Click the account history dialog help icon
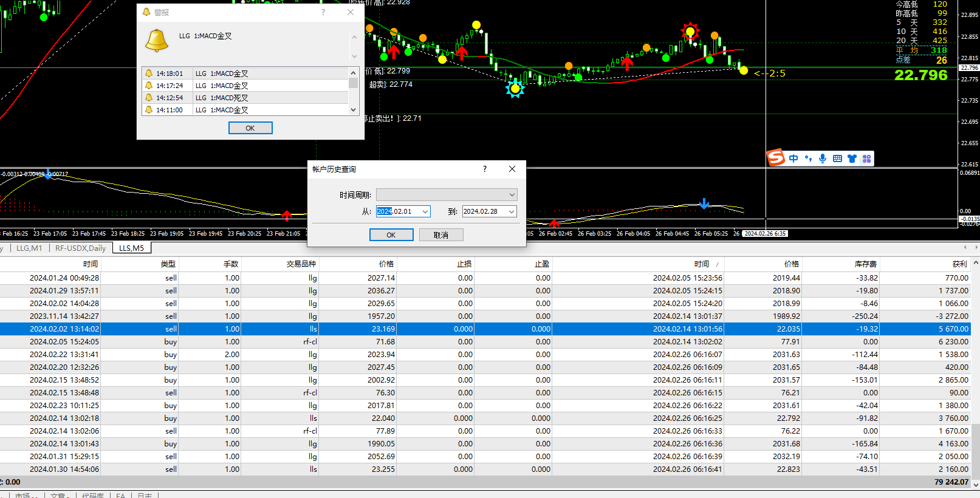 pyautogui.click(x=484, y=169)
